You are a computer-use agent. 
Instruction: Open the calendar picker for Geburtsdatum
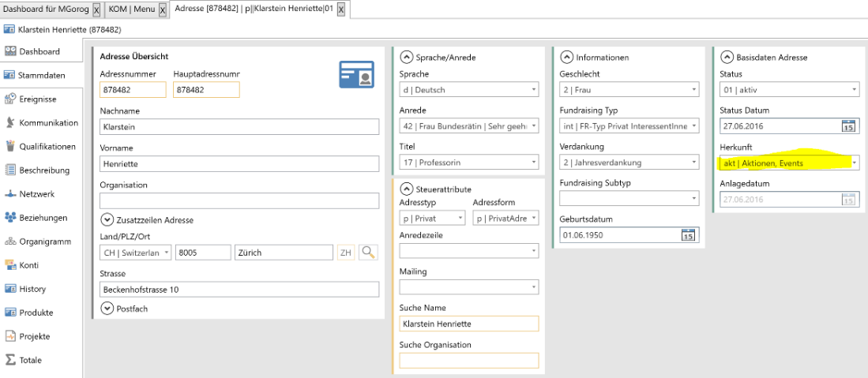[x=688, y=235]
